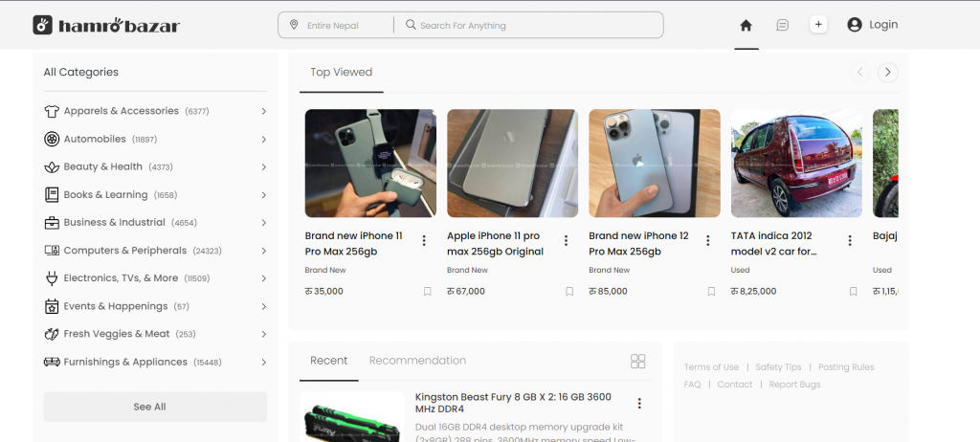
Task: Click the Books & Learning book icon
Action: [52, 194]
